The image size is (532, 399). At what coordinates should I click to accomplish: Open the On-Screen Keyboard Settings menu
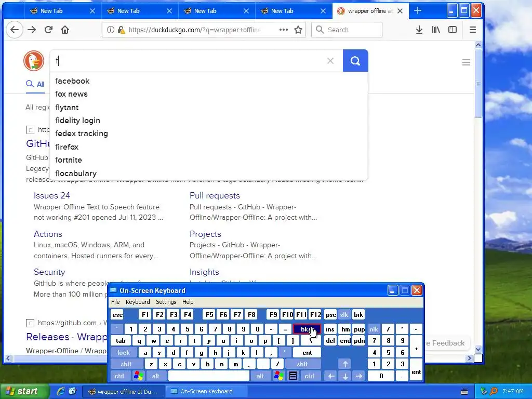(x=166, y=302)
